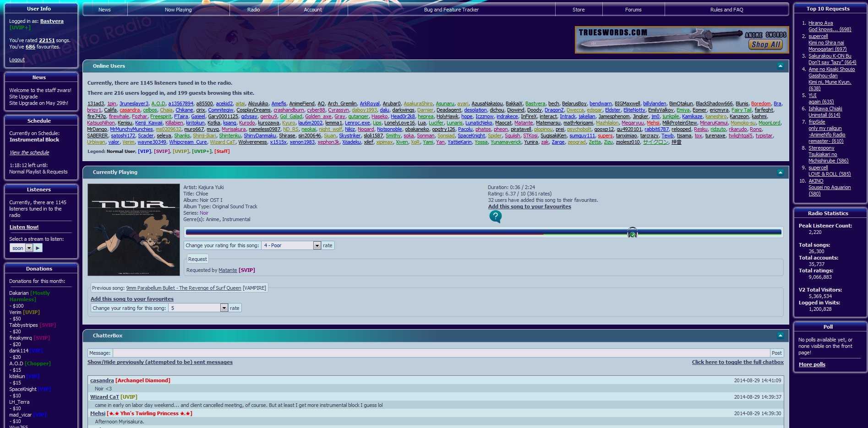Click the Logout link
Screen dimensions: 868x428
click(17, 60)
